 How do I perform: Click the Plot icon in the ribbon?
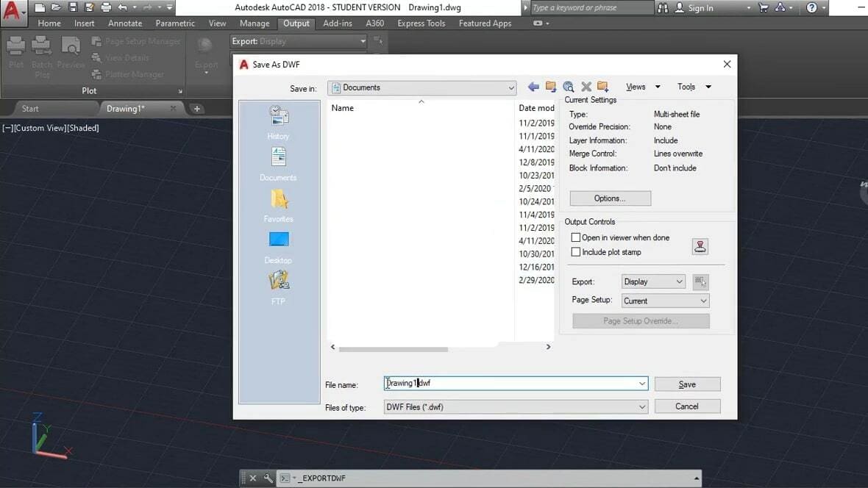(x=16, y=53)
